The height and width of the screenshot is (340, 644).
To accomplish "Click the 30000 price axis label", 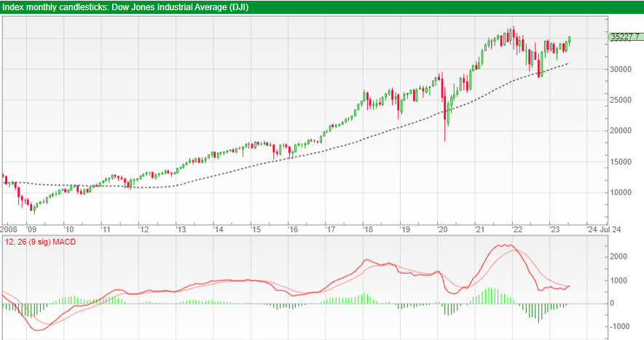I will click(x=621, y=69).
